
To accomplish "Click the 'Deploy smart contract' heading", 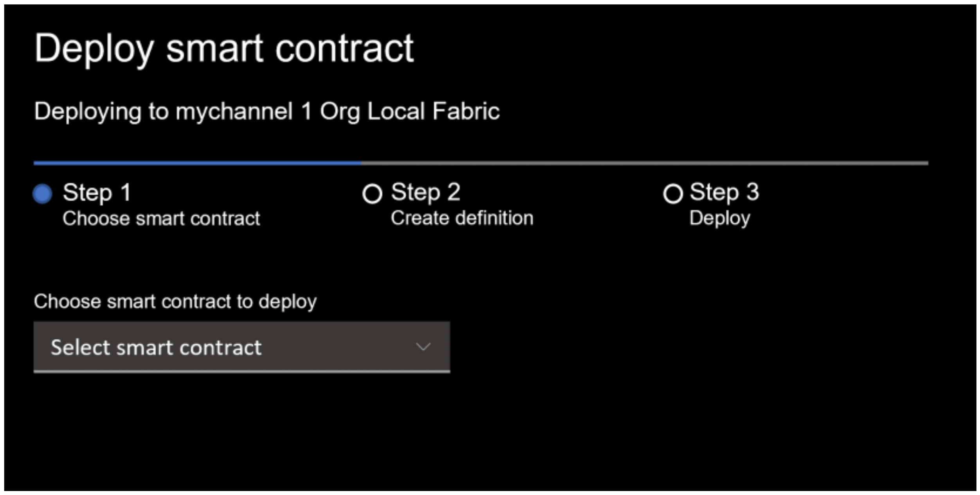I will 224,49.
